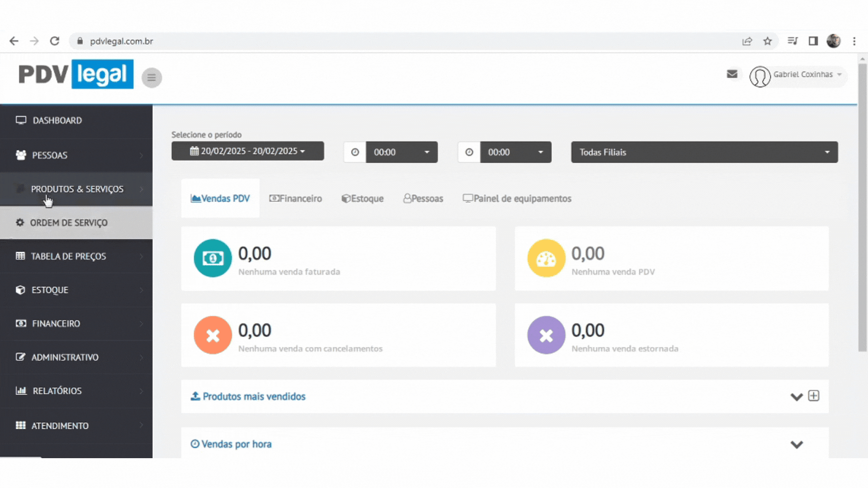Open the Todas Filiais branch dropdown
868x488 pixels.
tap(704, 152)
